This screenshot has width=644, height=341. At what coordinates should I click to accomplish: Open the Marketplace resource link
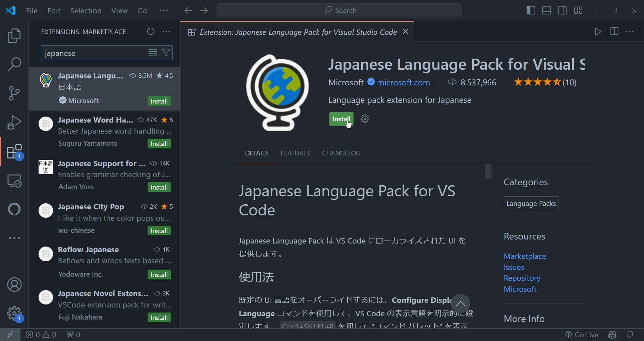pos(525,256)
